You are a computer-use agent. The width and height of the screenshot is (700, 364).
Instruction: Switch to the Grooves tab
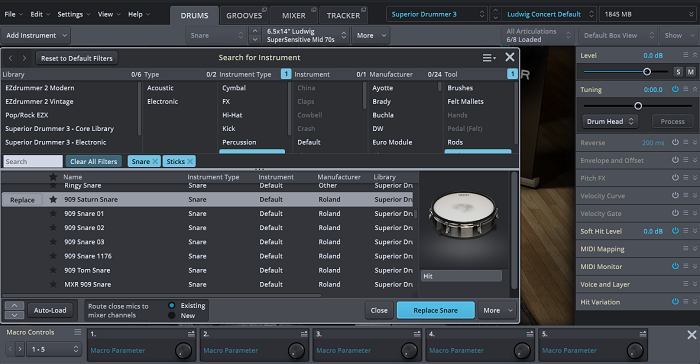244,16
